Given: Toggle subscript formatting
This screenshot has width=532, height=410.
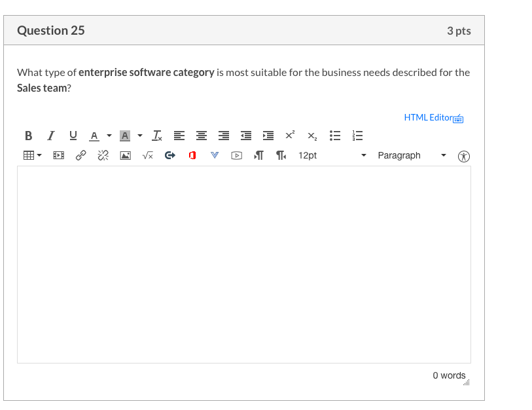Looking at the screenshot, I should 312,136.
